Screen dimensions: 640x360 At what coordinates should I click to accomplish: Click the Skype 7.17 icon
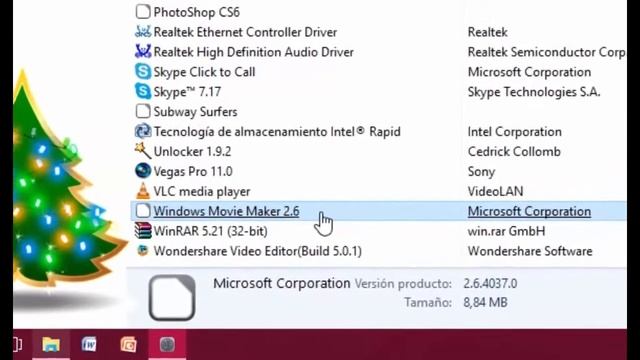coord(143,91)
